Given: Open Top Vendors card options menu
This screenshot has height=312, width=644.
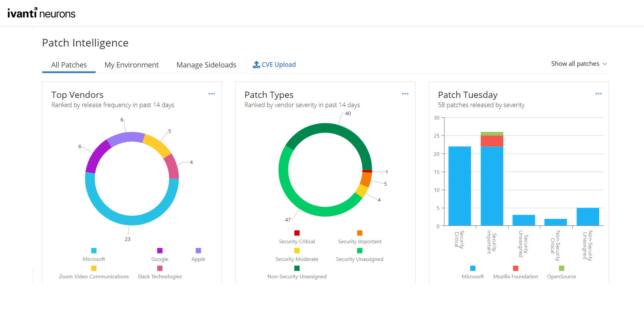Looking at the screenshot, I should 212,94.
